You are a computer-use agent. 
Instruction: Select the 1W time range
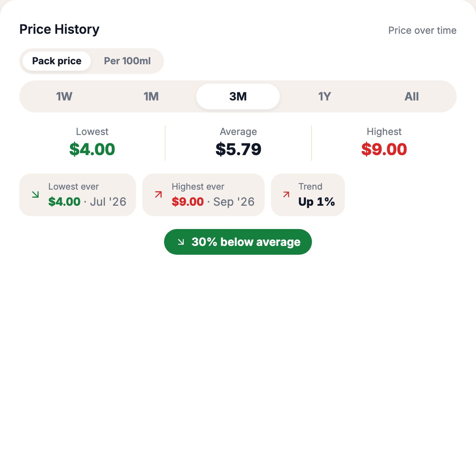(x=64, y=96)
